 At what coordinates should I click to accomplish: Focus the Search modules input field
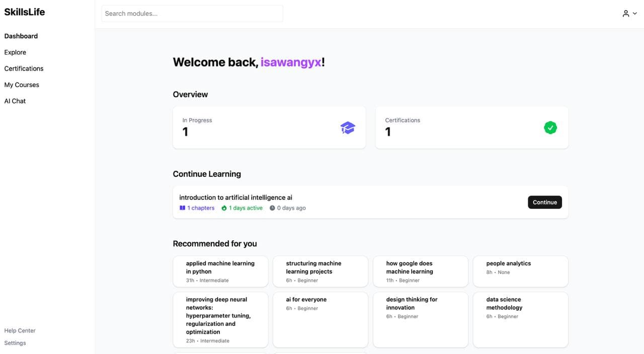pos(192,14)
